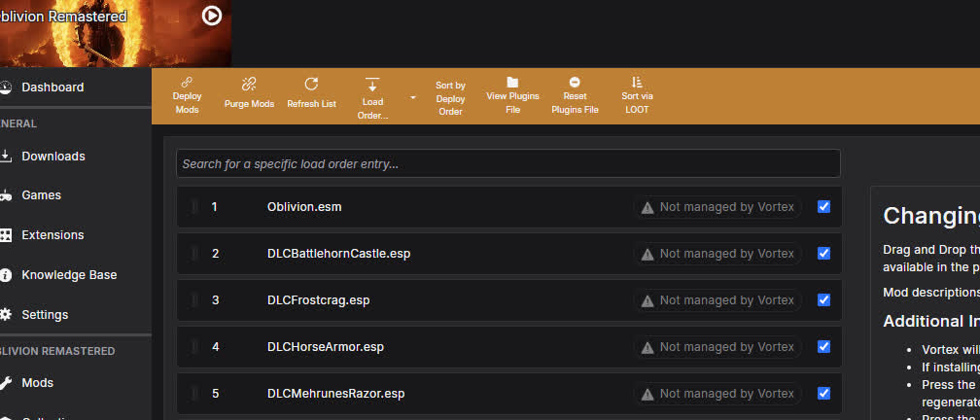Screen dimensions: 980x420
Task: Click load order index 1
Action: click(214, 207)
